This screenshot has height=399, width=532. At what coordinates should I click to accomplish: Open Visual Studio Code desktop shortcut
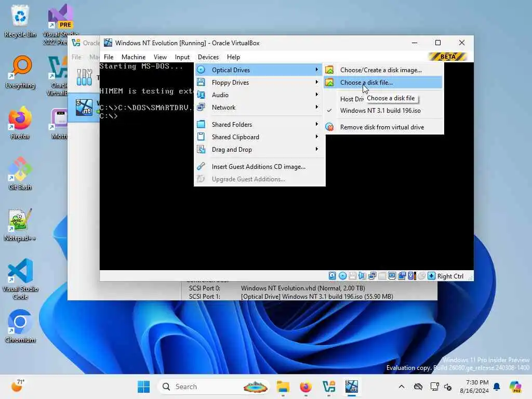(x=20, y=279)
